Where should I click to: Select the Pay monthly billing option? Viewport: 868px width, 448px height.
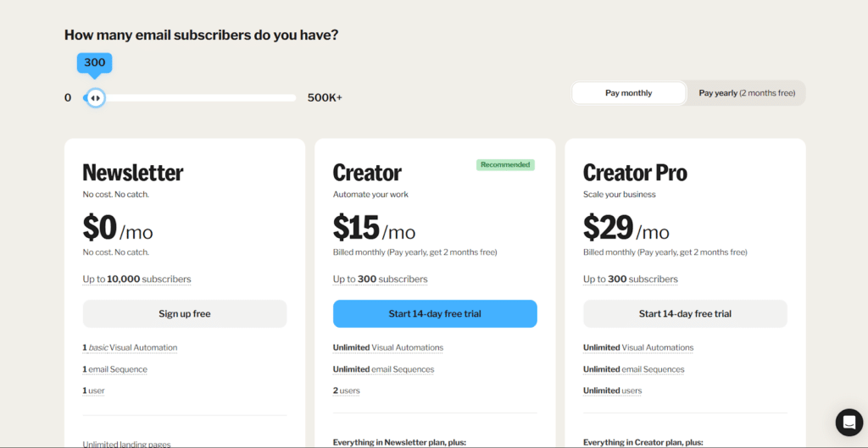(629, 93)
